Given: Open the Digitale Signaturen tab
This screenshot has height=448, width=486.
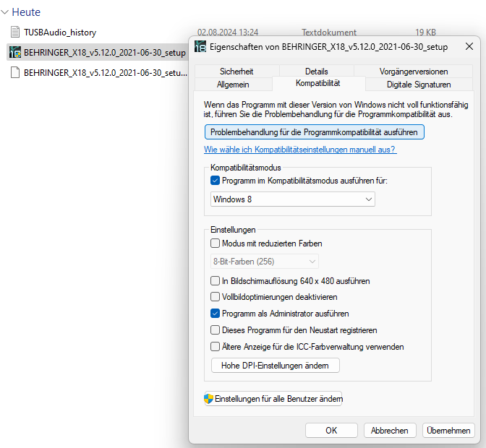Looking at the screenshot, I should click(419, 85).
